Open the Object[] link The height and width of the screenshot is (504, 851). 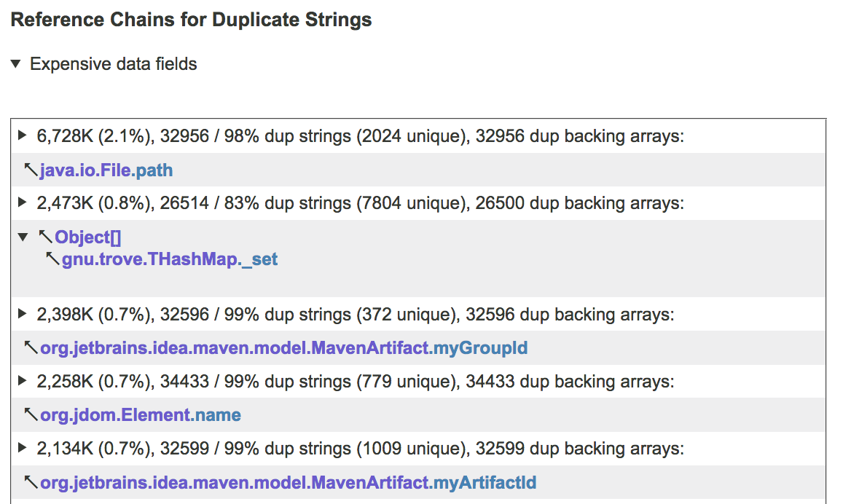click(x=87, y=237)
